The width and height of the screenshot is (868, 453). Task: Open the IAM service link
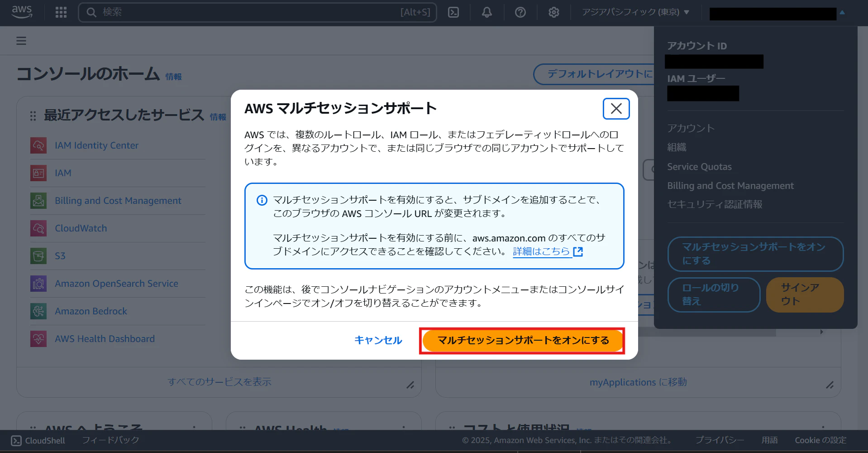tap(63, 173)
